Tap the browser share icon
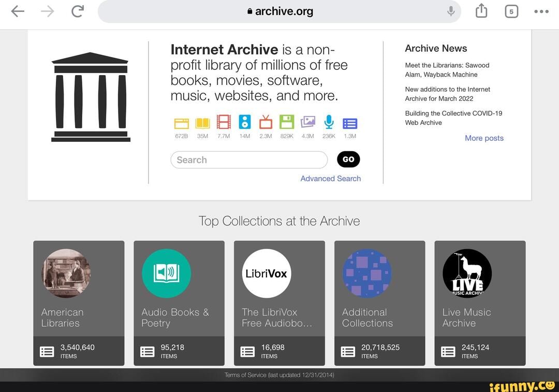 [x=481, y=11]
